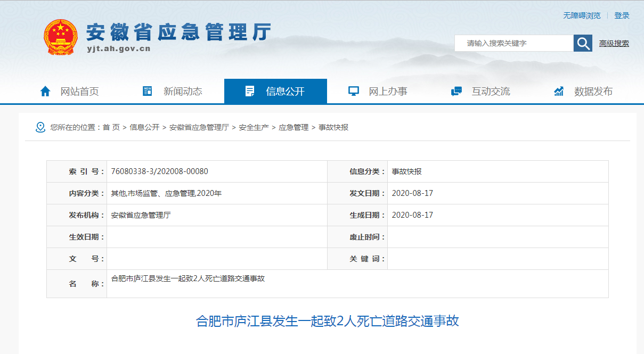Click 安徽省应急管理厅 in the breadcrumb

[x=199, y=127]
